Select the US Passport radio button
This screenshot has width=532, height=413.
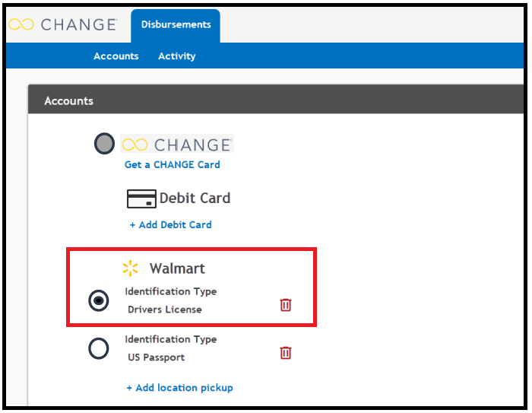click(x=99, y=348)
